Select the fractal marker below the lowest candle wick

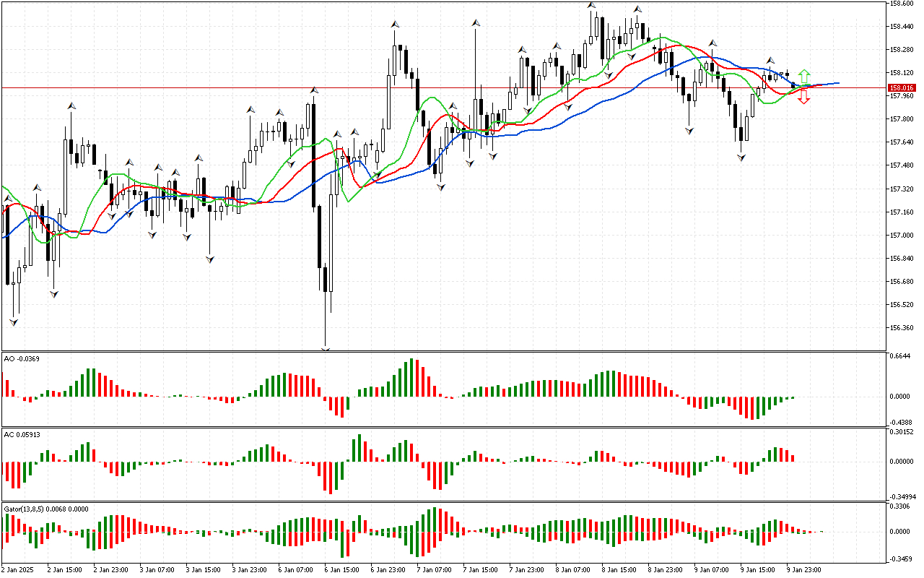point(326,350)
